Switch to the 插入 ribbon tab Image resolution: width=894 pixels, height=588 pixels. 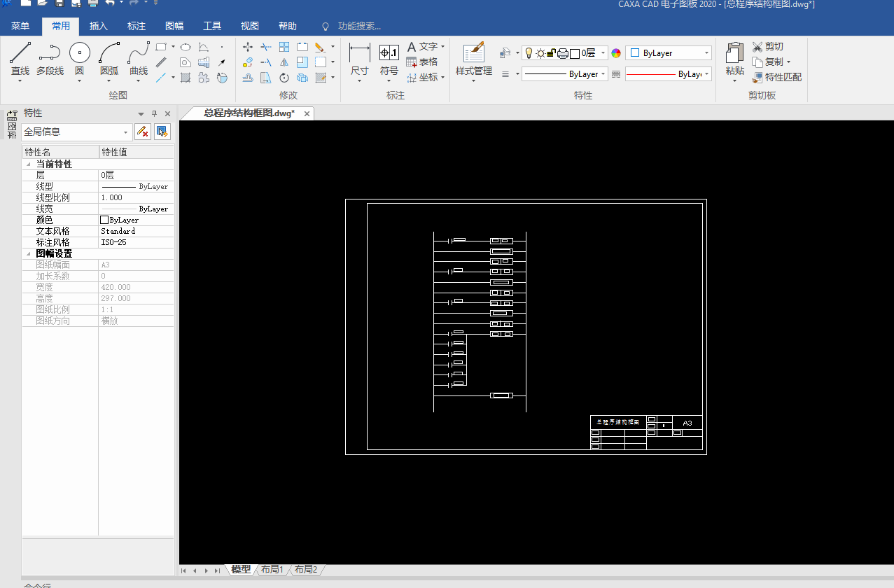(99, 27)
